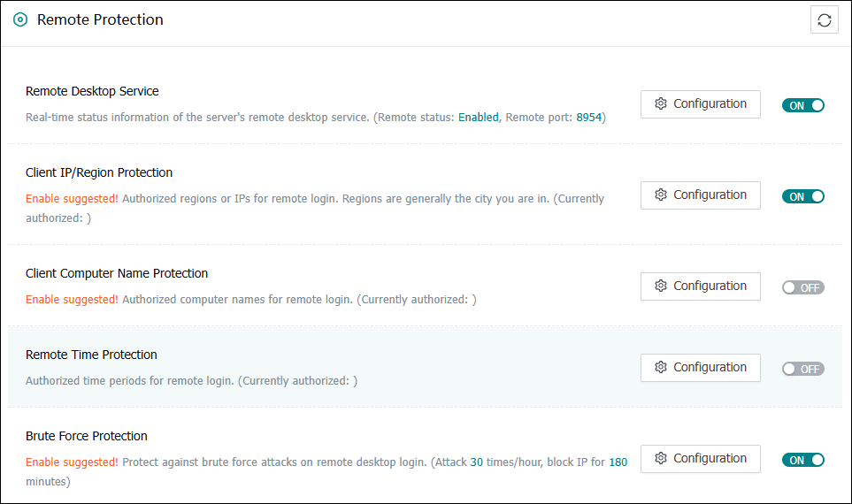852x504 pixels.
Task: Open Configuration for Remote Time Protection
Action: point(701,368)
